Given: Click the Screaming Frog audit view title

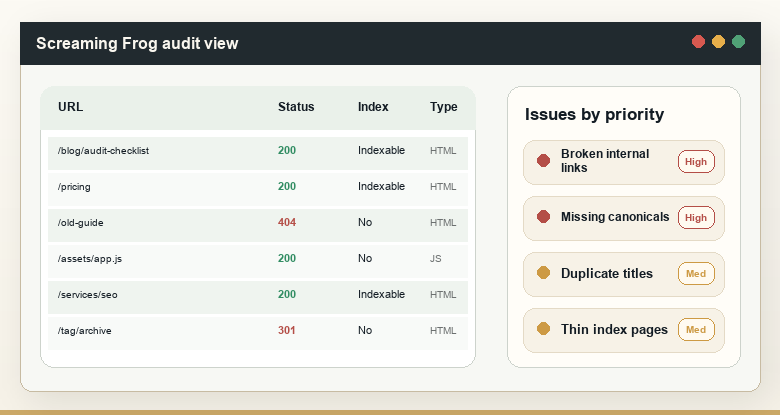Looking at the screenshot, I should (137, 43).
